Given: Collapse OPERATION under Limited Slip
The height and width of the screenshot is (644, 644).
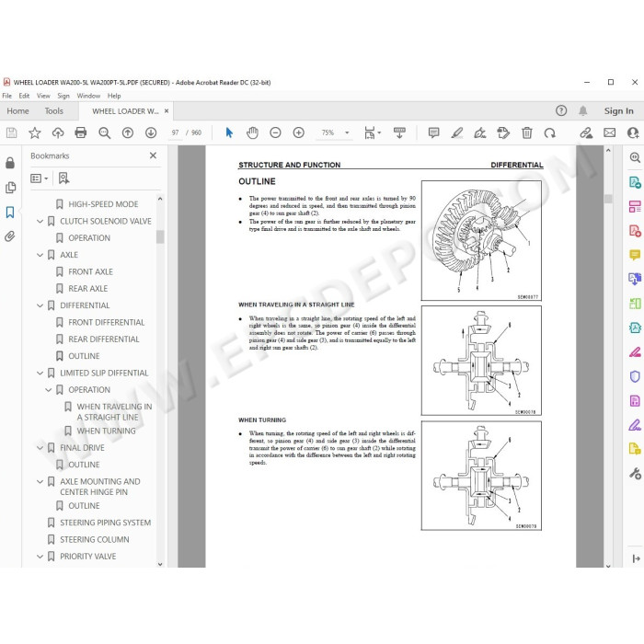Looking at the screenshot, I should pyautogui.click(x=48, y=390).
